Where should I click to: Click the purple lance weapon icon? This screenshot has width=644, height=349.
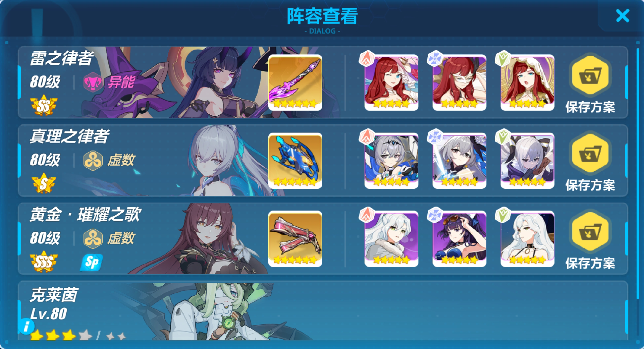295,82
